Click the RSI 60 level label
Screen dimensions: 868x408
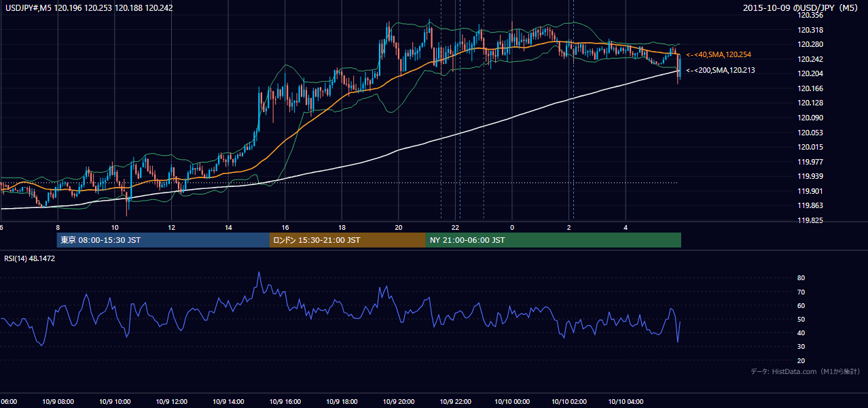coord(801,305)
